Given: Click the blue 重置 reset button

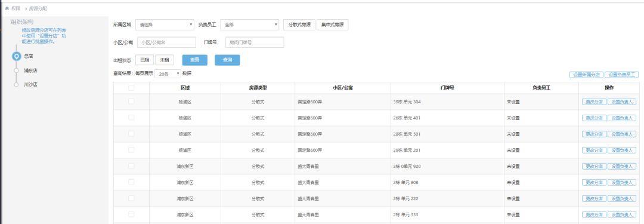Looking at the screenshot, I should click(194, 60).
